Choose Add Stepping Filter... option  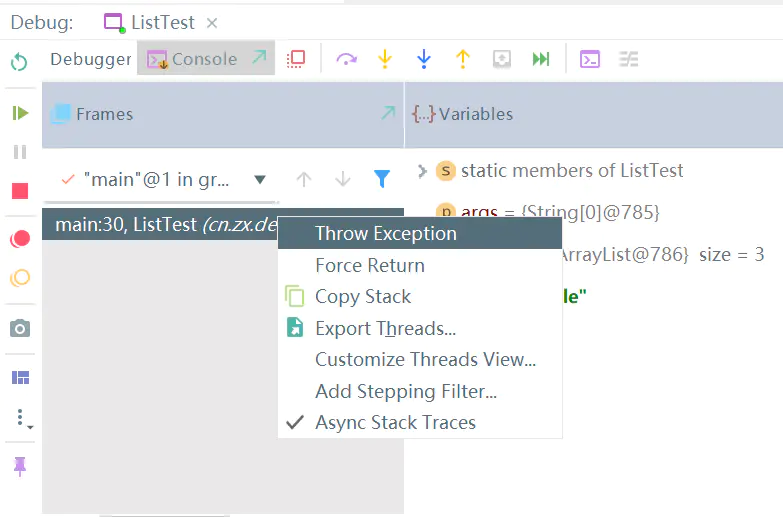[420, 391]
